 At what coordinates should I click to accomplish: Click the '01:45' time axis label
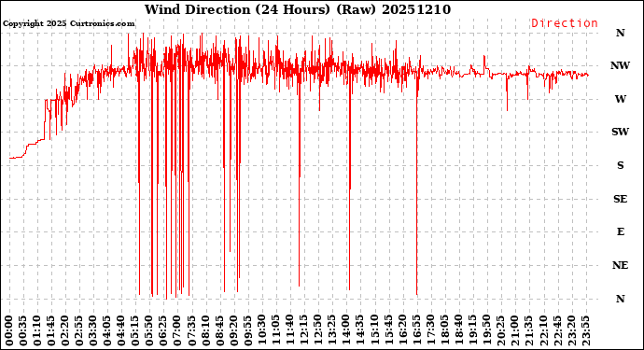point(51,330)
